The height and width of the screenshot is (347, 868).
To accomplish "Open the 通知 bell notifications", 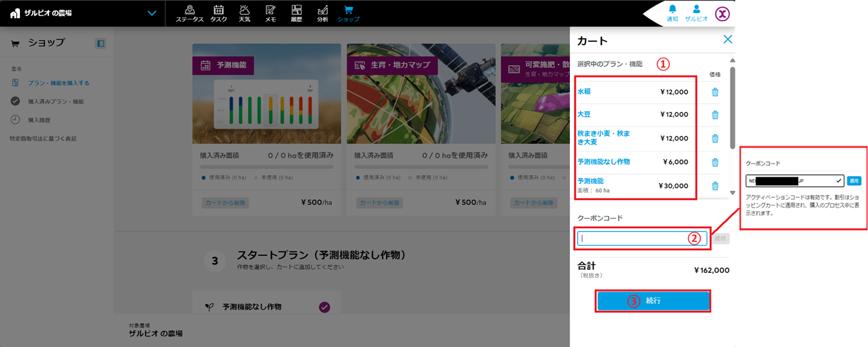I will (672, 14).
